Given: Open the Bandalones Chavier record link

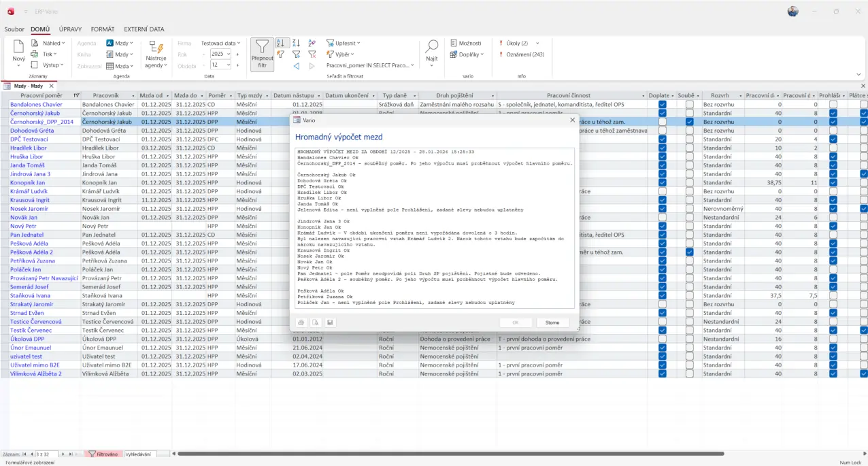Looking at the screenshot, I should (x=36, y=105).
